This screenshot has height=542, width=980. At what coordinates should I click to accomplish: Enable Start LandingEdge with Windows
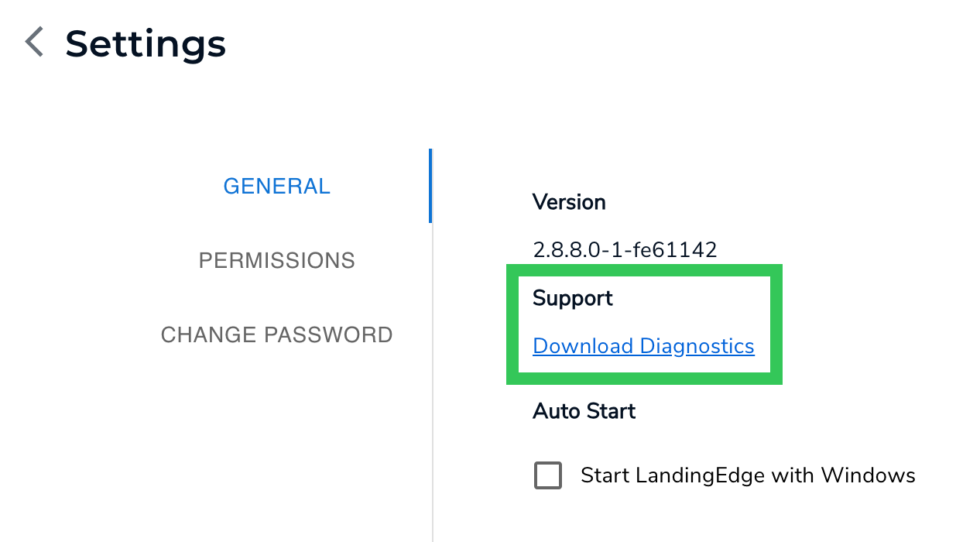pyautogui.click(x=547, y=475)
